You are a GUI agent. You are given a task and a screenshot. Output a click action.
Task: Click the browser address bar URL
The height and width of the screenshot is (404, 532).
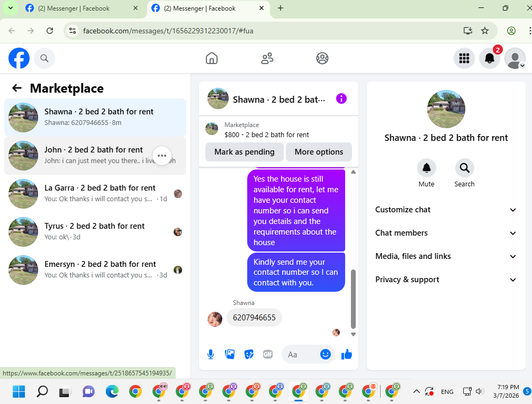[168, 31]
